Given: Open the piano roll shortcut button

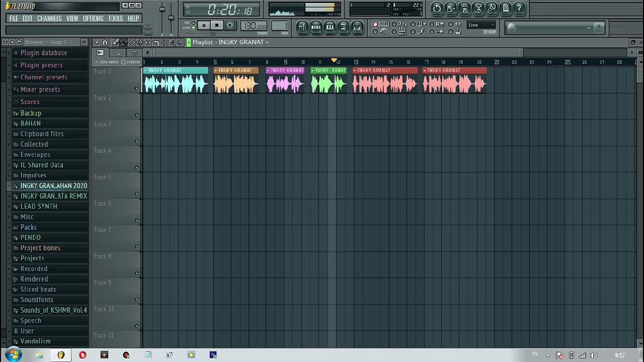Looking at the screenshot, I should pos(330,28).
